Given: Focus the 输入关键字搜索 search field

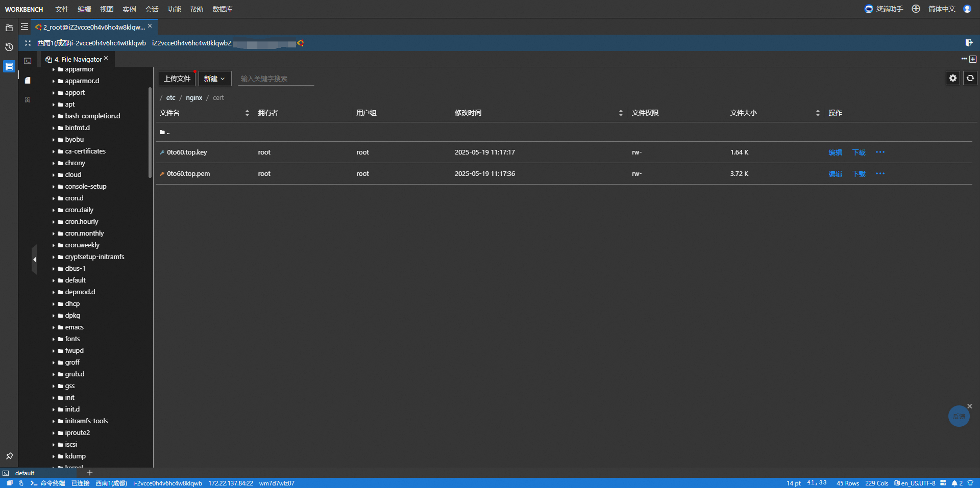Looking at the screenshot, I should (x=276, y=79).
